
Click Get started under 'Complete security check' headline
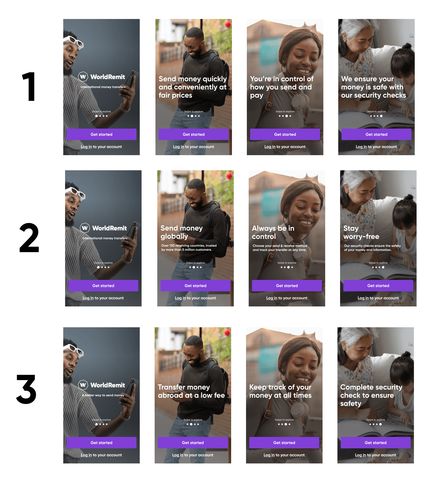pos(375,443)
